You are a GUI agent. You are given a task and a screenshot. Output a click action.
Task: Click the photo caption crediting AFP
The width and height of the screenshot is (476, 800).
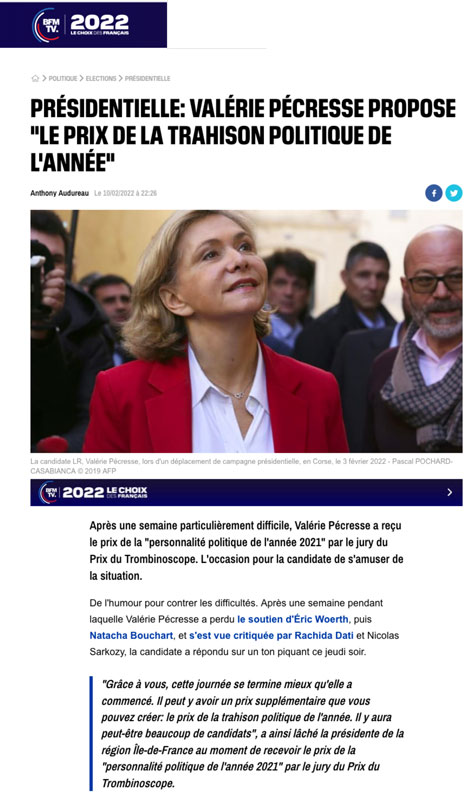pos(241,466)
